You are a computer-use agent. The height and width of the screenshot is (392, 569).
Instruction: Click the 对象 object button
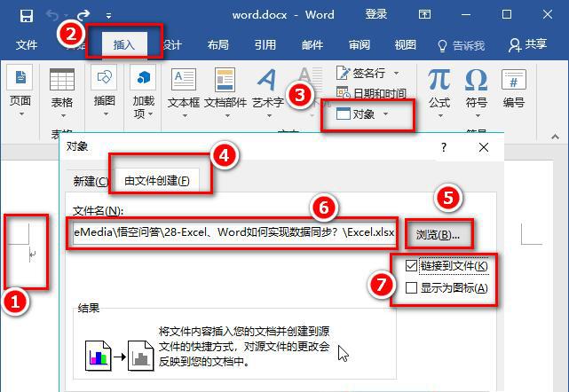355,114
